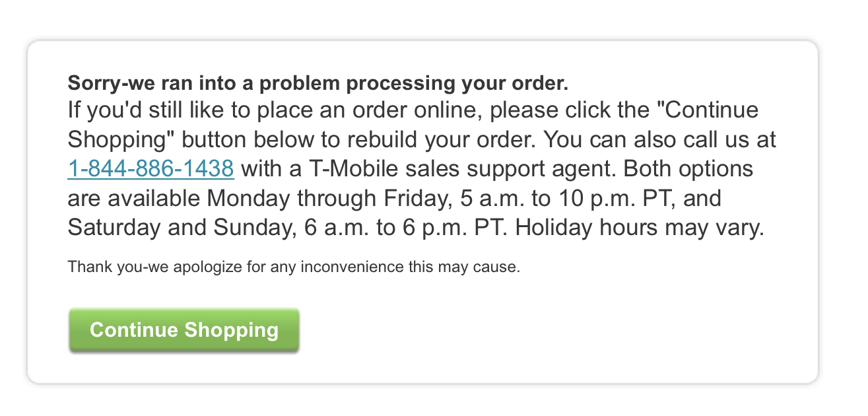The height and width of the screenshot is (416, 868).
Task: Click the words 'T-Mobile sales support agent'
Action: pyautogui.click(x=453, y=168)
